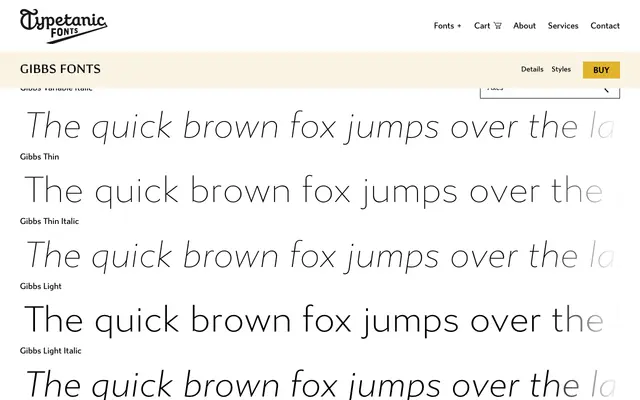Open the Cart page
The height and width of the screenshot is (400, 640).
click(487, 26)
